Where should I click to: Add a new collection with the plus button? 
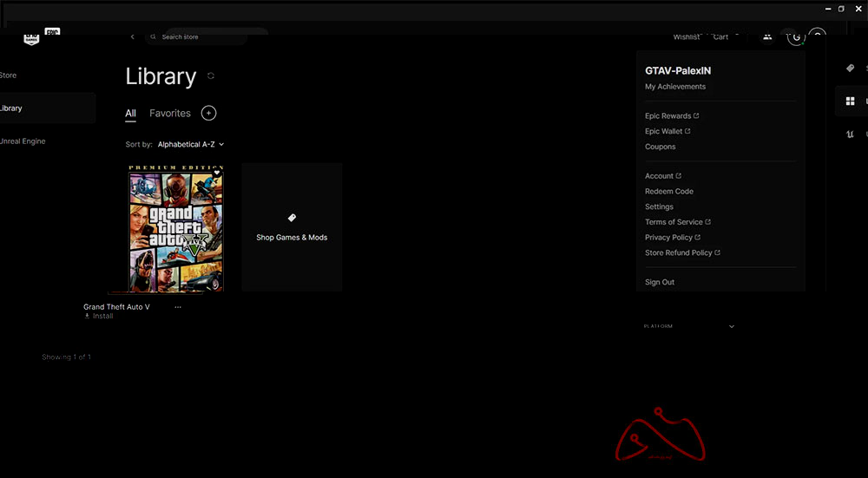tap(208, 113)
